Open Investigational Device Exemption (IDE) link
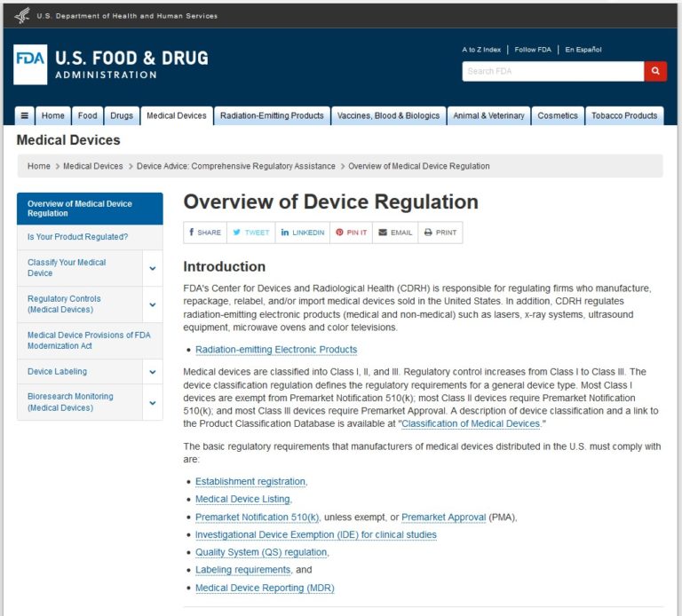This screenshot has width=682, height=616. [x=316, y=534]
